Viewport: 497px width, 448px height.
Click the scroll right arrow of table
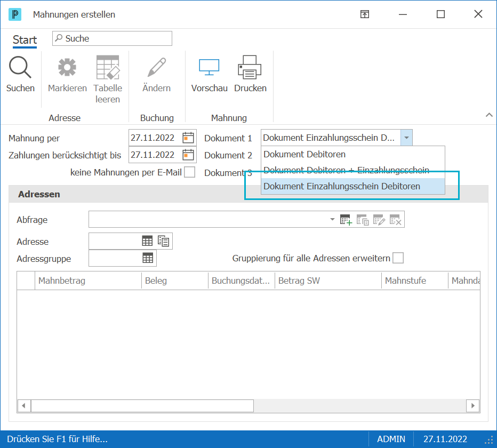[x=473, y=406]
